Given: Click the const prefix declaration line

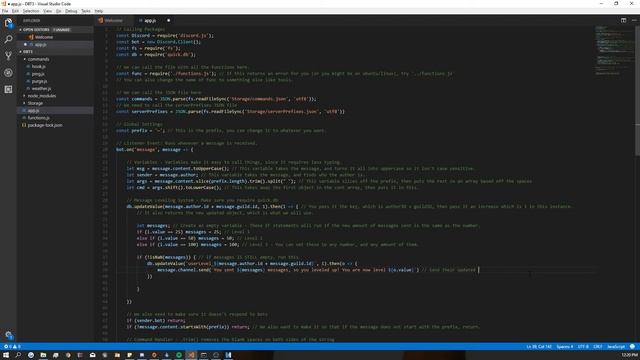Looking at the screenshot, I should point(221,131).
